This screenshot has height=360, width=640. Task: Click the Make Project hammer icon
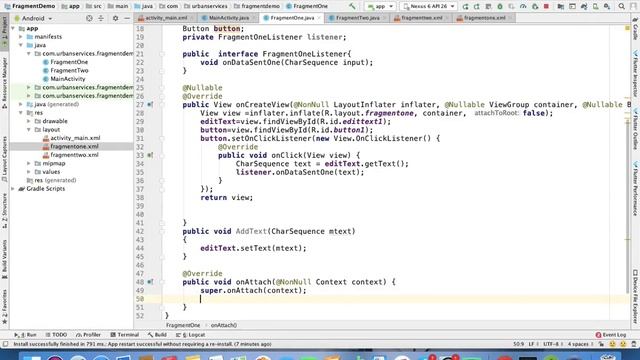352,6
